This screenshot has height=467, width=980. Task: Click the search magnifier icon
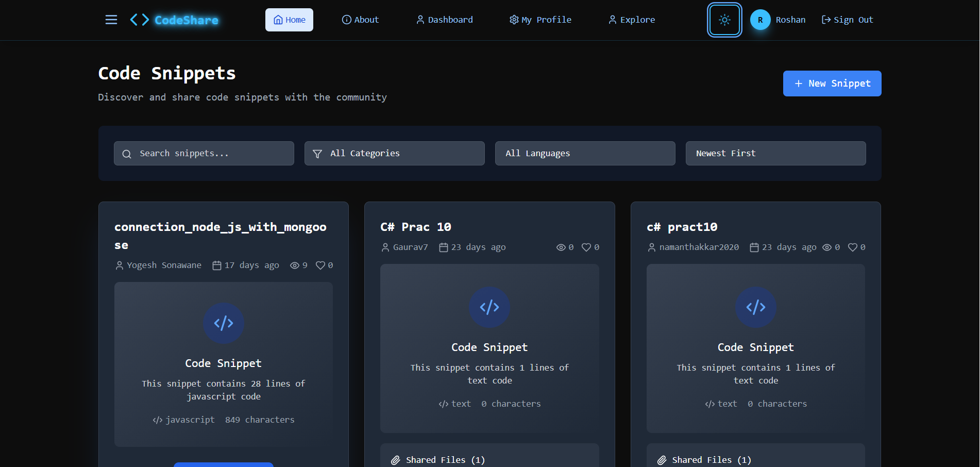(127, 154)
